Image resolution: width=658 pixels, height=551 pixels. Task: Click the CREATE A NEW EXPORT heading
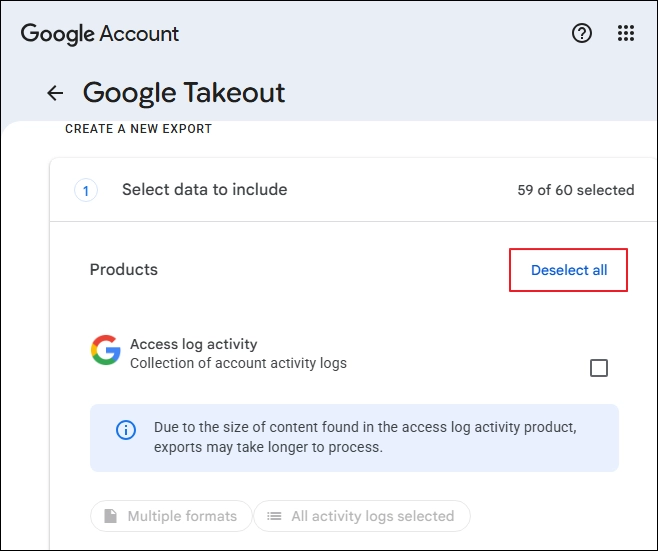tap(138, 129)
